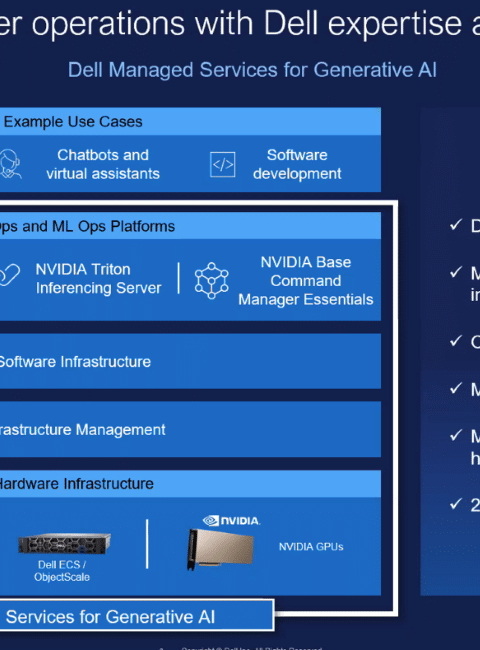This screenshot has height=650, width=480.
Task: Click 'NVIDIA Triton Inferencing Server' text
Action: point(98,279)
